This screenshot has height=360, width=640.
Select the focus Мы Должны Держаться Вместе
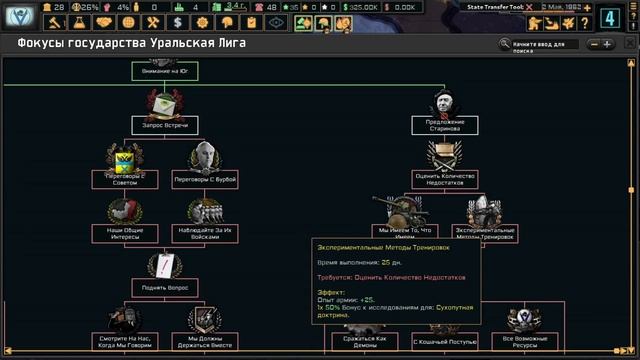[205, 342]
